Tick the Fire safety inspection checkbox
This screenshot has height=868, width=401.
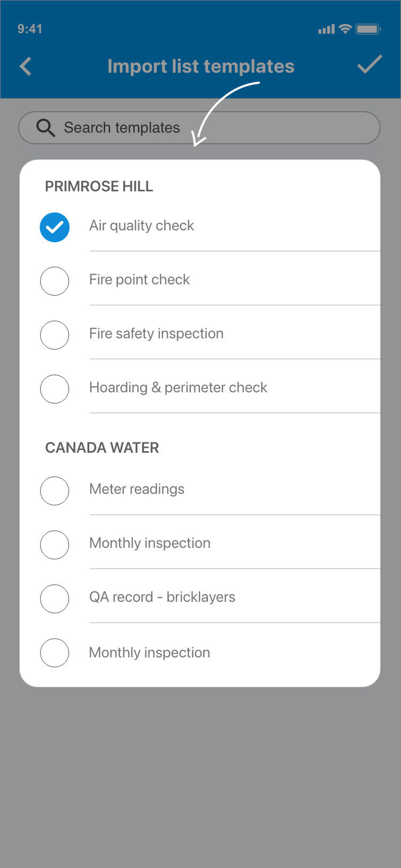(x=55, y=335)
